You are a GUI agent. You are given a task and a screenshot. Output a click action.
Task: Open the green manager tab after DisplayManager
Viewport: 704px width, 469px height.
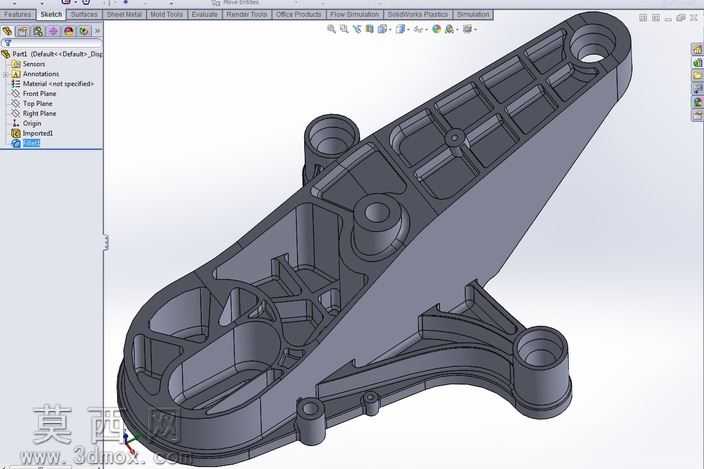point(84,31)
